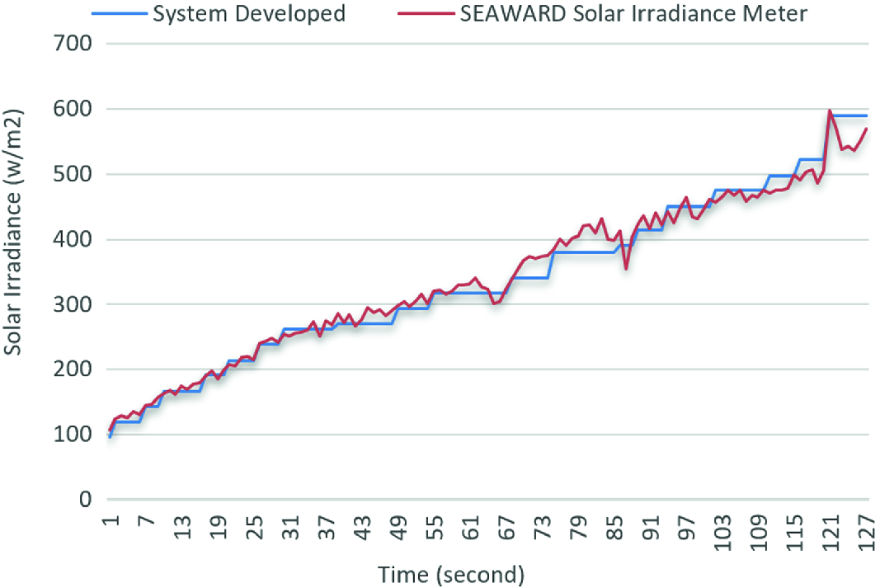This screenshot has height=588, width=880.
Task: Select the time-axis tick label 25
Action: (x=254, y=526)
